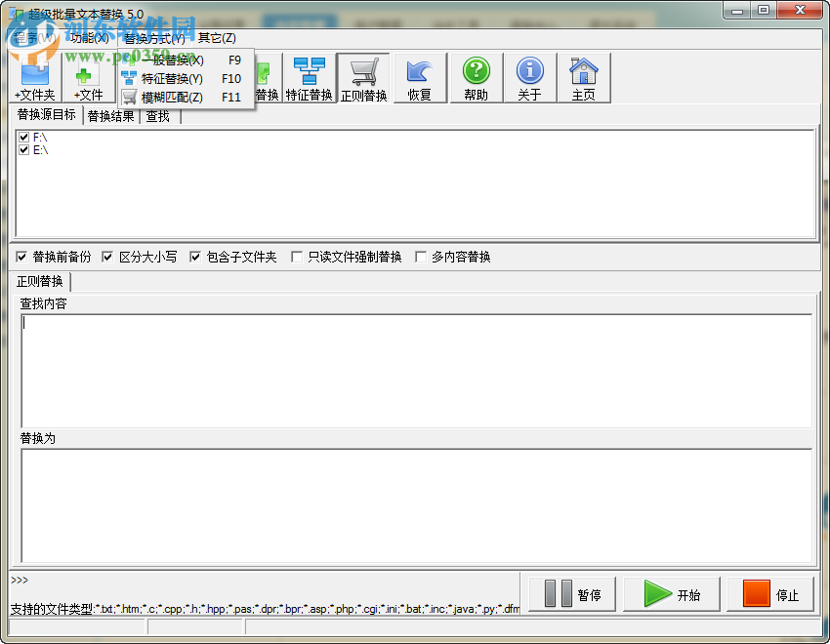830x644 pixels.
Task: Choose 模糊匹配(Z) from the open menu
Action: pyautogui.click(x=176, y=98)
